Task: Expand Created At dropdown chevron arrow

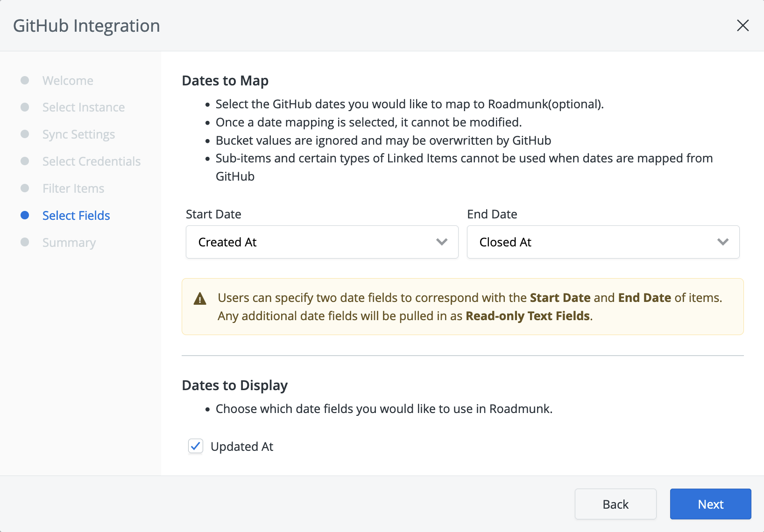Action: pyautogui.click(x=441, y=242)
